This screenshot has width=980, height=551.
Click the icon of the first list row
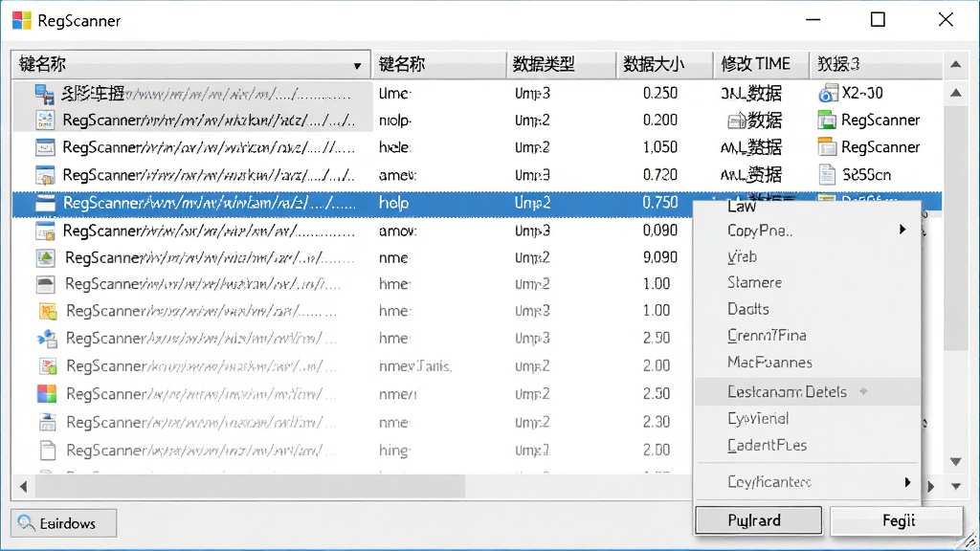tap(44, 95)
